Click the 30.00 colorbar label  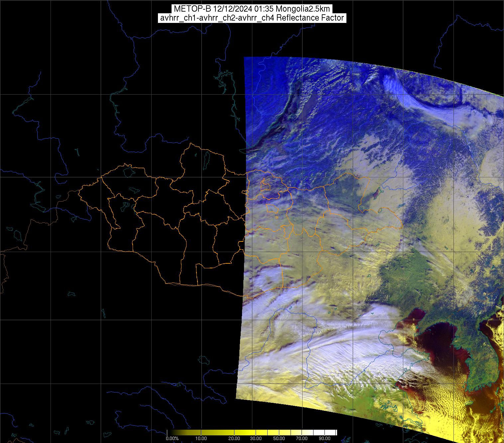coord(256,438)
